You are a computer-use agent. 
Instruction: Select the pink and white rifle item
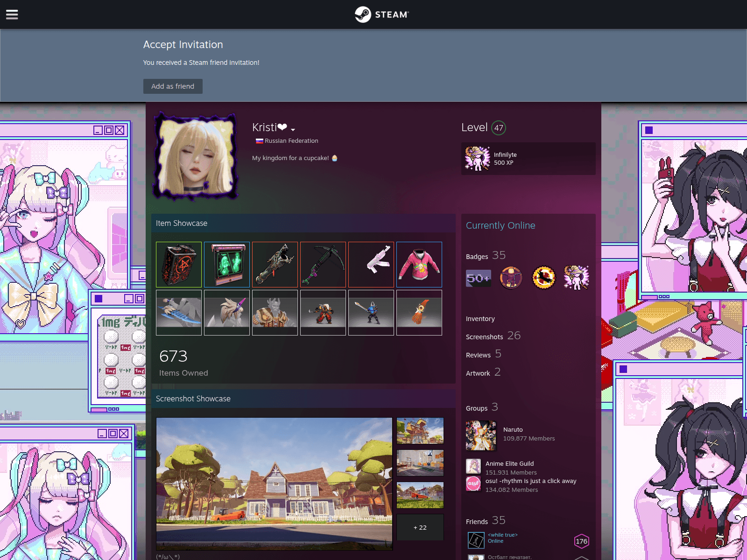(371, 265)
